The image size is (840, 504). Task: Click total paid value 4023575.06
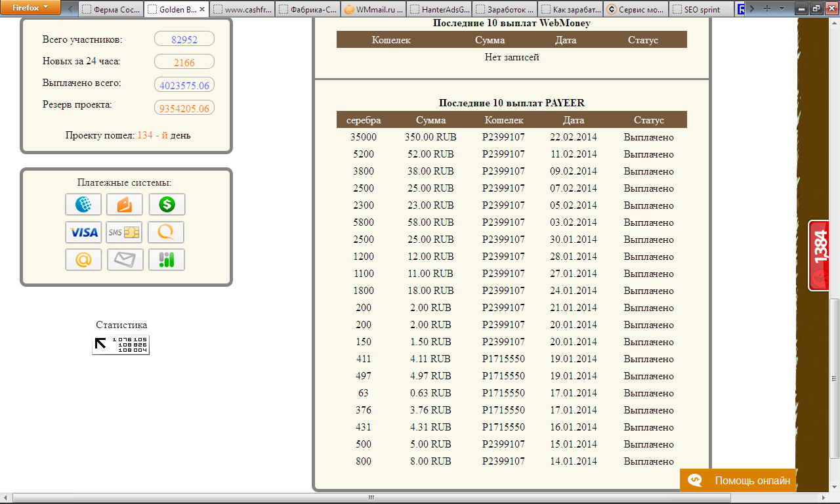(184, 85)
